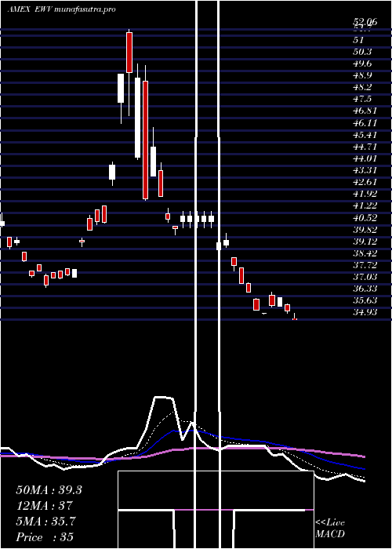Click the 50MA : 39.3 readout
The width and height of the screenshot is (392, 549).
pos(49,490)
